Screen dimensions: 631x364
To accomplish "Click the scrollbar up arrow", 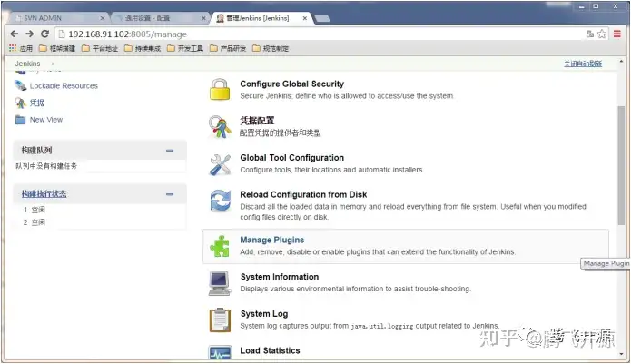I will (x=621, y=62).
